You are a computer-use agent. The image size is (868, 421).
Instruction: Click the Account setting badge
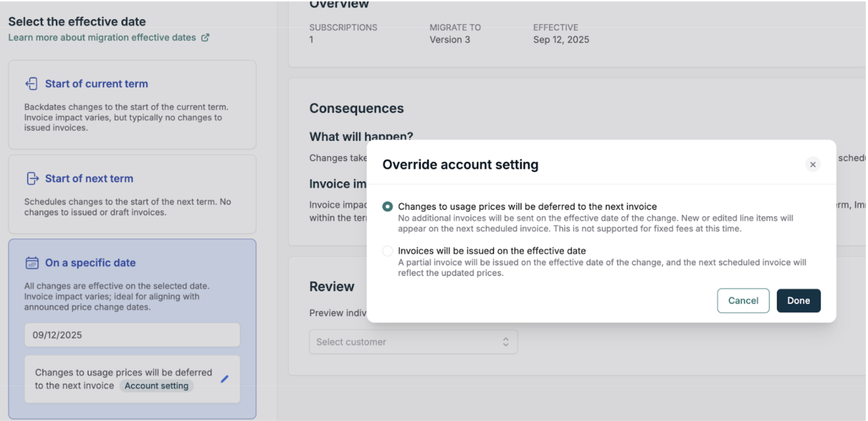[156, 386]
